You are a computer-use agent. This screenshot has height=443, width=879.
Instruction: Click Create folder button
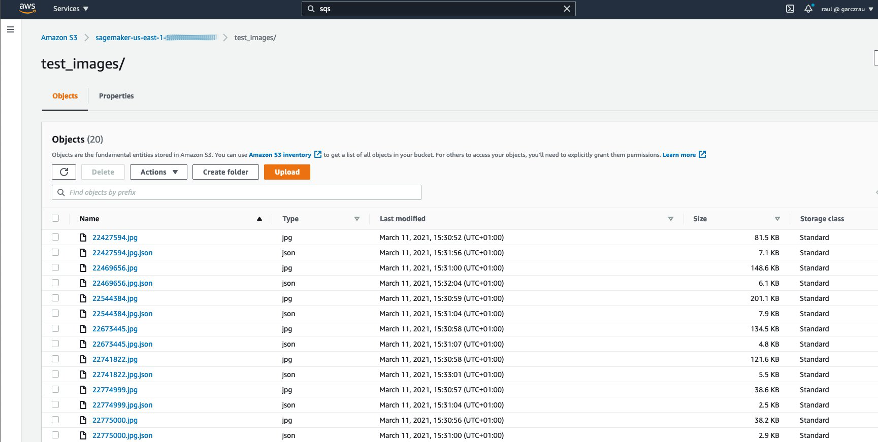[x=225, y=172]
